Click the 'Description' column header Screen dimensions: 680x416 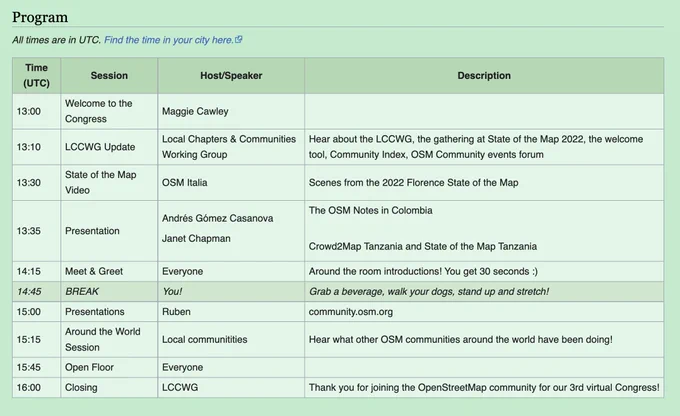click(484, 75)
